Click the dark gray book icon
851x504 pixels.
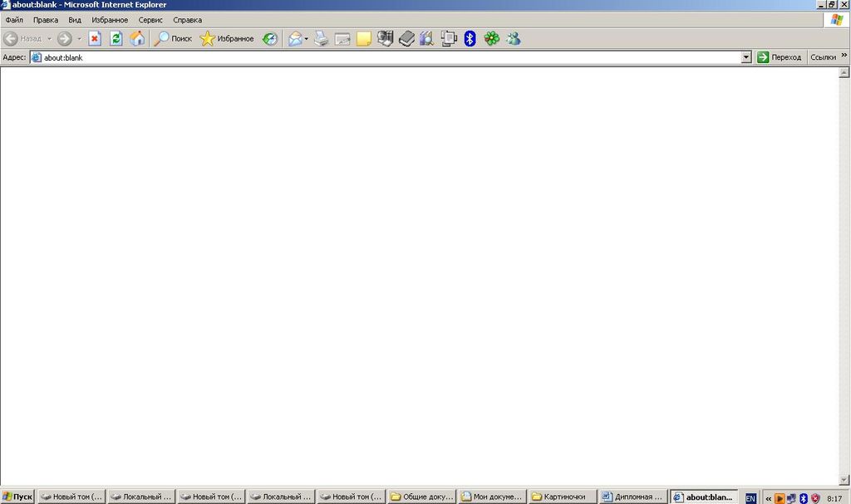(x=406, y=38)
